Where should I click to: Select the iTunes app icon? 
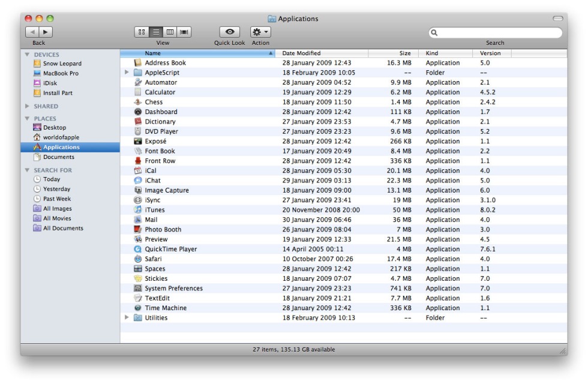138,210
